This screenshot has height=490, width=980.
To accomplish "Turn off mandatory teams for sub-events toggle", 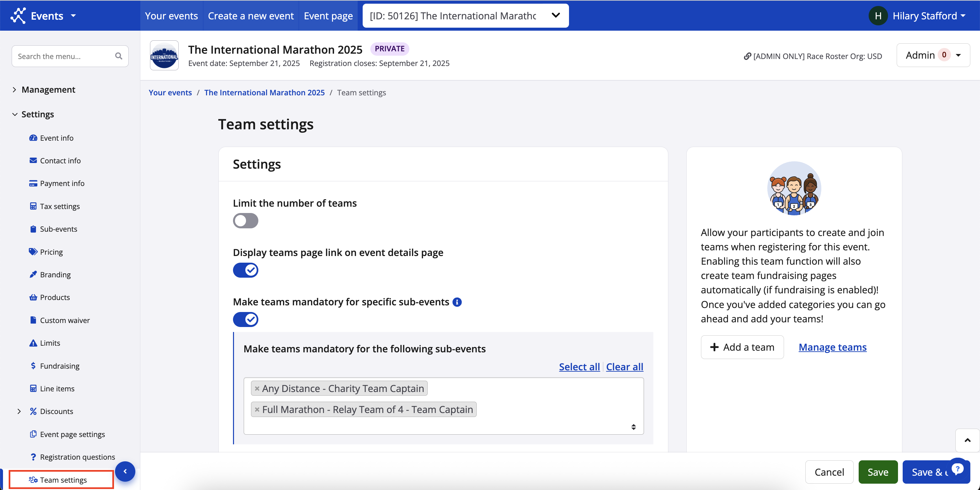I will [x=245, y=320].
